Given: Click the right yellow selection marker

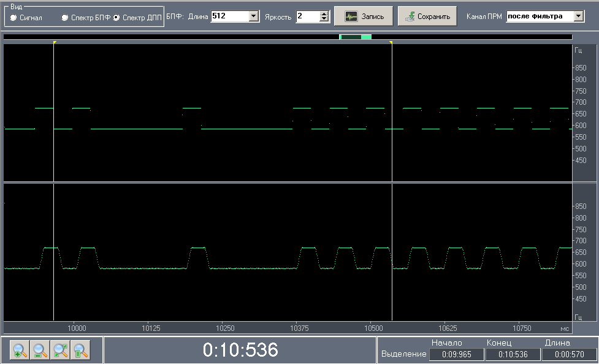Looking at the screenshot, I should pyautogui.click(x=391, y=42).
